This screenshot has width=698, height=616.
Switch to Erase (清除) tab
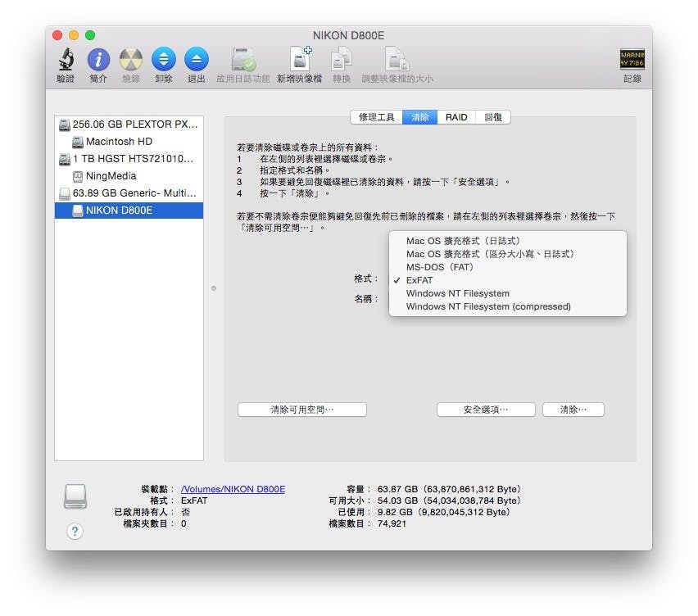[x=419, y=117]
